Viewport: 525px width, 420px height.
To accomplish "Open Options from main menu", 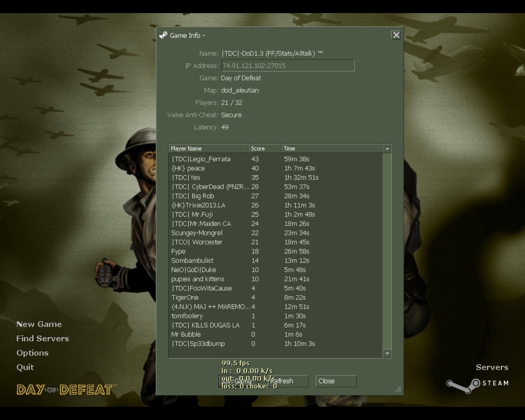I will pos(32,353).
